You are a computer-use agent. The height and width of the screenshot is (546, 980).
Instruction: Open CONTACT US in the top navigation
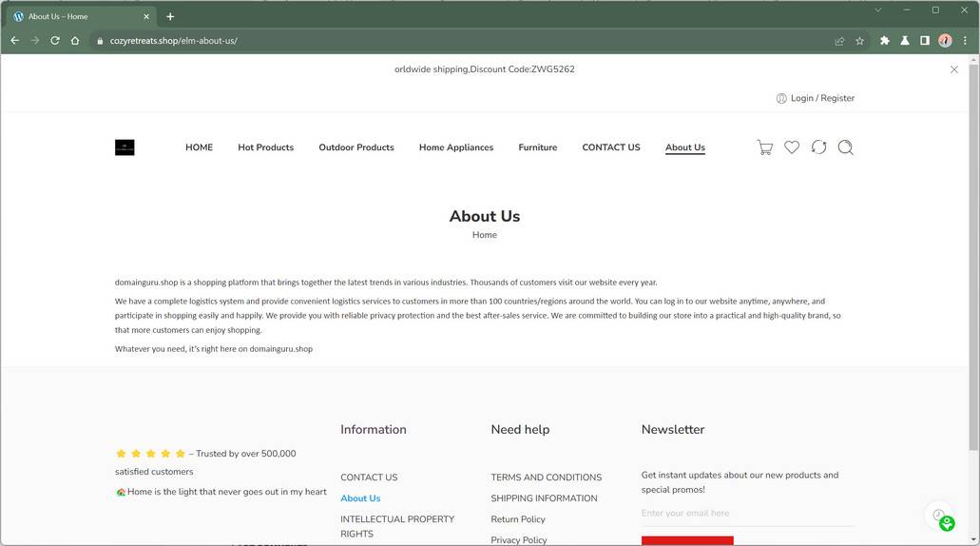pos(611,147)
